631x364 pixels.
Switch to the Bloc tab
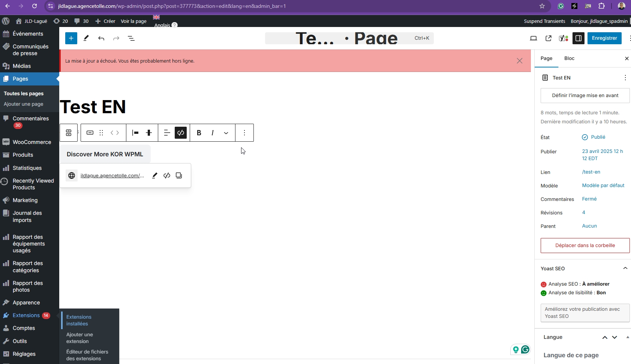pos(569,58)
